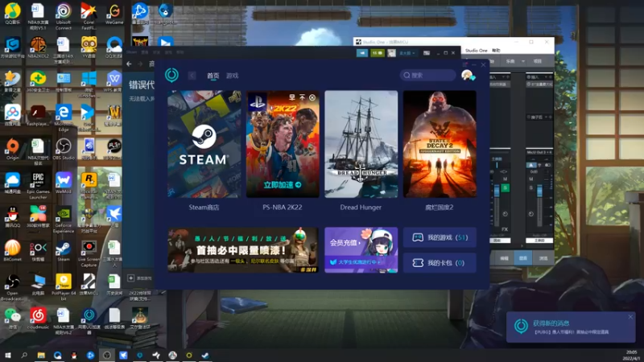Switch to the 项目 page in Studio One
The height and width of the screenshot is (362, 644).
pyautogui.click(x=538, y=61)
